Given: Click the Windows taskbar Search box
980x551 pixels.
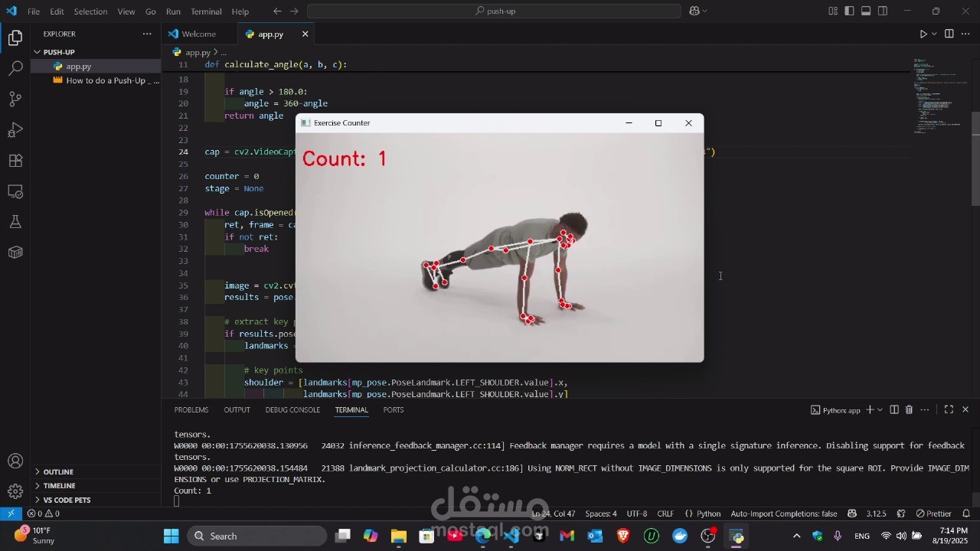Looking at the screenshot, I should point(256,536).
